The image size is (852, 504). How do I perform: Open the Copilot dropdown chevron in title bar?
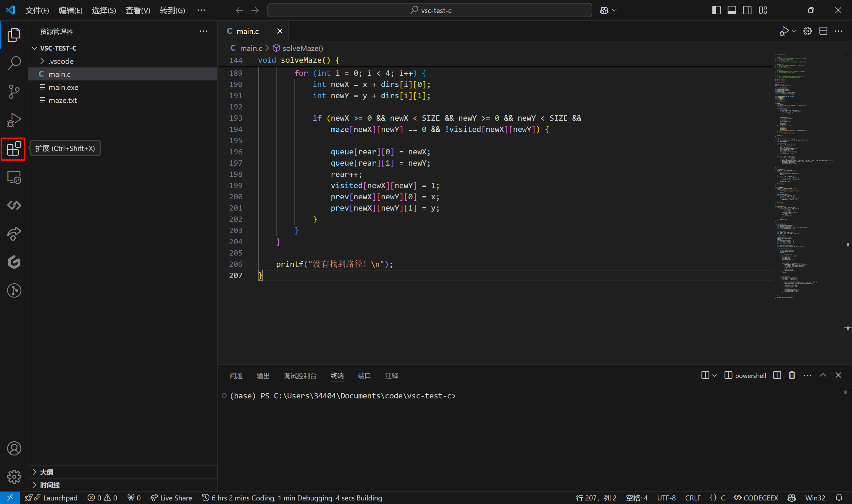614,11
